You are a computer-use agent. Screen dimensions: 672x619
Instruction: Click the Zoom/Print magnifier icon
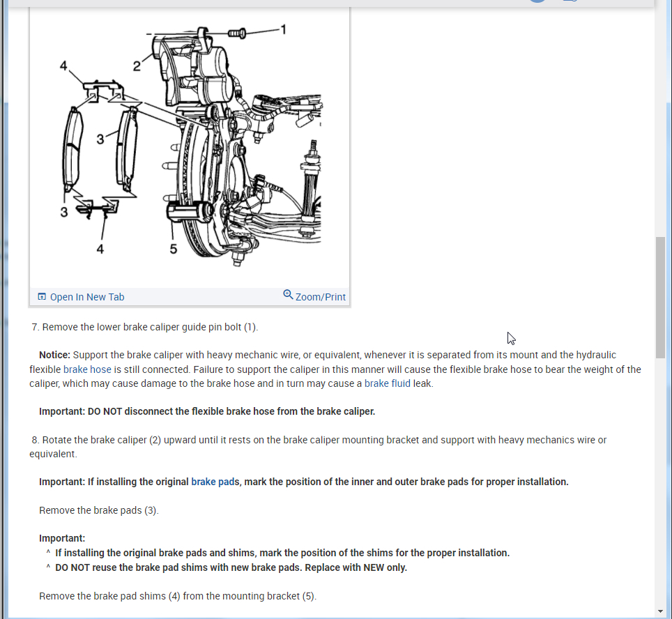coord(288,294)
